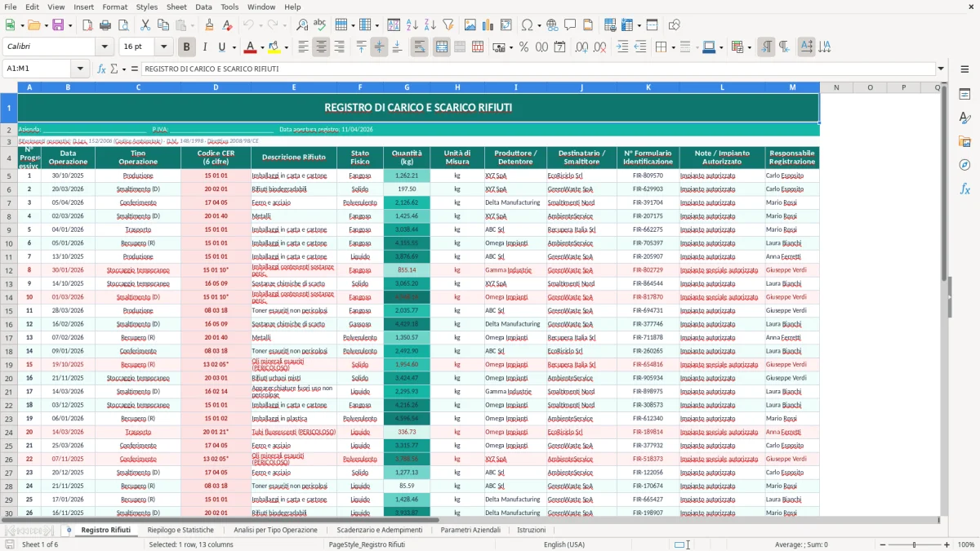The width and height of the screenshot is (980, 551).
Task: Toggle Underline formatting
Action: (222, 47)
